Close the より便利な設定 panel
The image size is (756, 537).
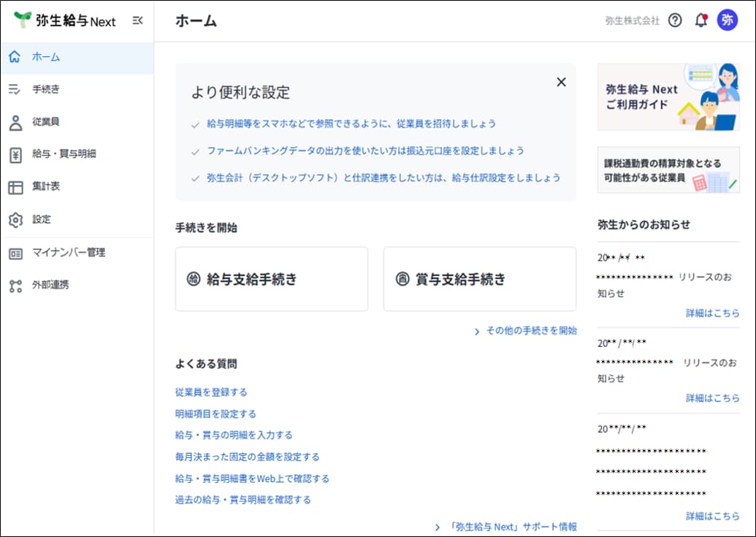(561, 82)
